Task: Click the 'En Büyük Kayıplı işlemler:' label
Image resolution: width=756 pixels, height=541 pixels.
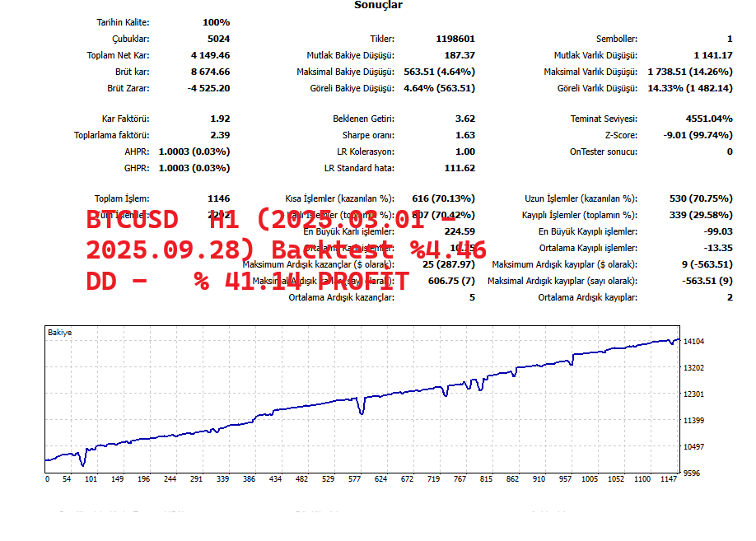Action: pos(588,231)
